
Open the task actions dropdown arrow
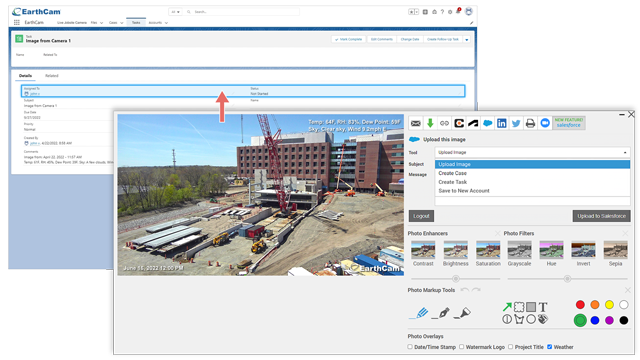point(467,40)
